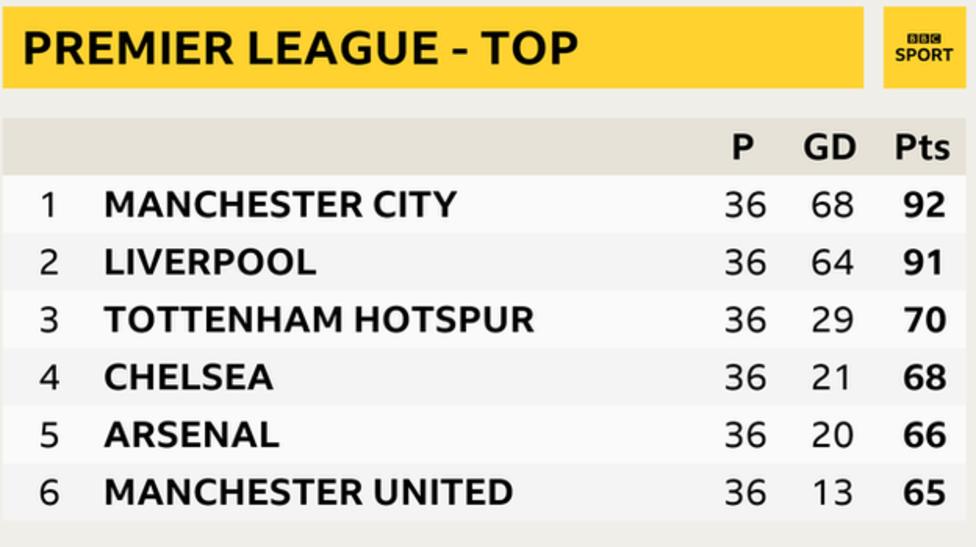This screenshot has height=547, width=976.
Task: Select the P column header
Action: [743, 147]
